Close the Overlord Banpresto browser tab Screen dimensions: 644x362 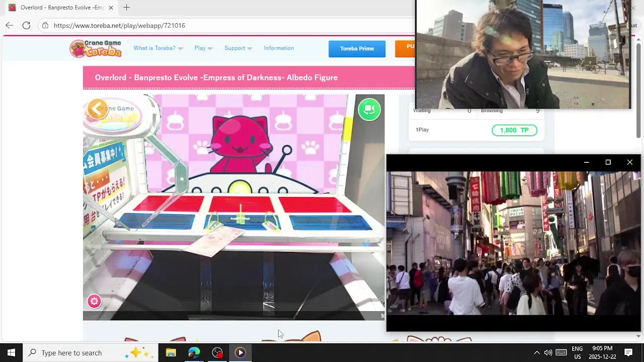pyautogui.click(x=111, y=8)
